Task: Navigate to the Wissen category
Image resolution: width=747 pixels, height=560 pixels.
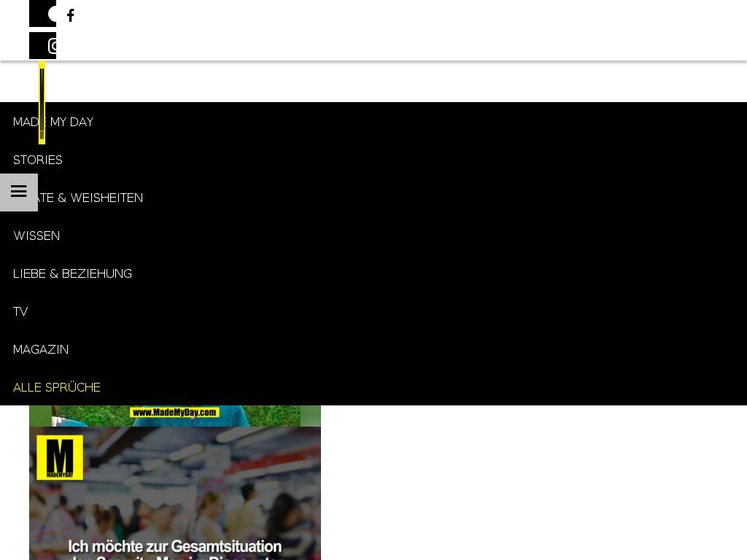Action: (x=36, y=236)
